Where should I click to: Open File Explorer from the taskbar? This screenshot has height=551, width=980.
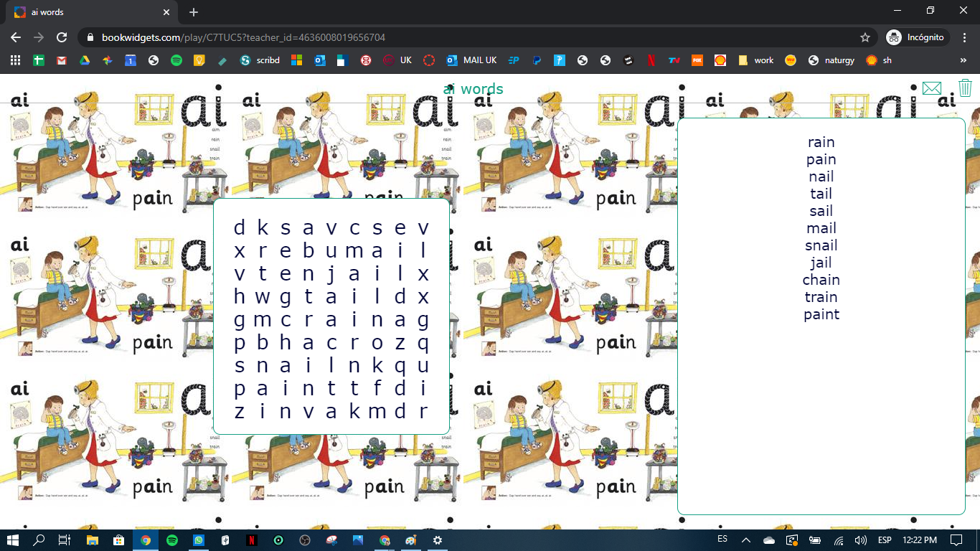(x=92, y=540)
